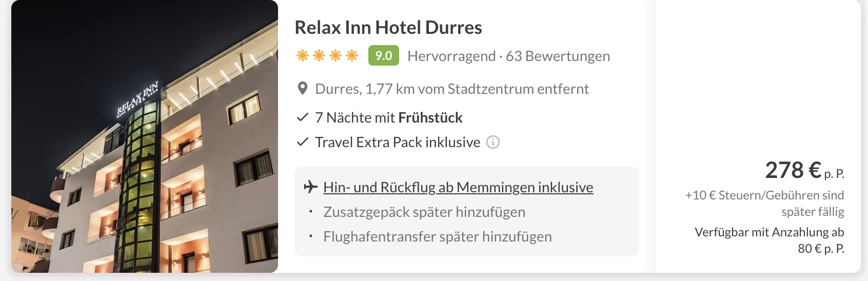Click the second sun rating icon
The image size is (868, 281).
point(319,55)
